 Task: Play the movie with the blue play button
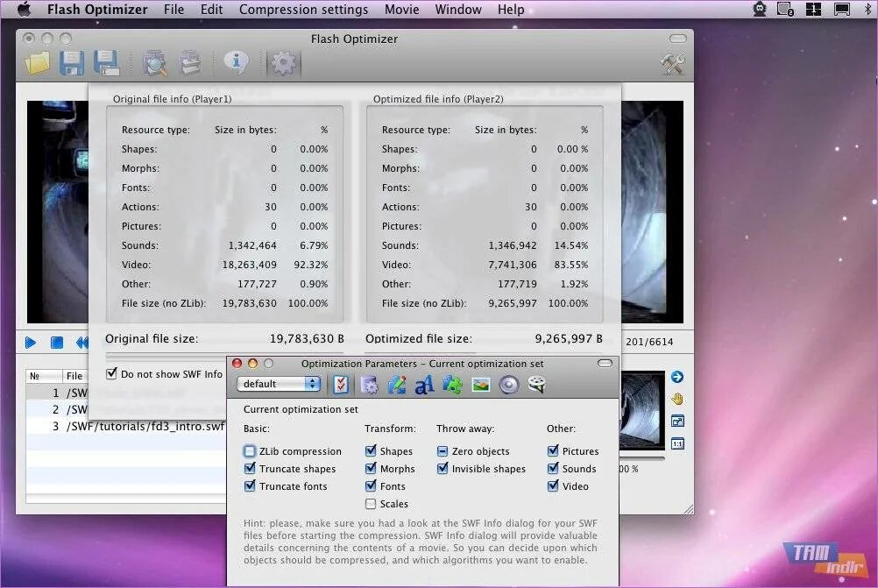[x=31, y=342]
